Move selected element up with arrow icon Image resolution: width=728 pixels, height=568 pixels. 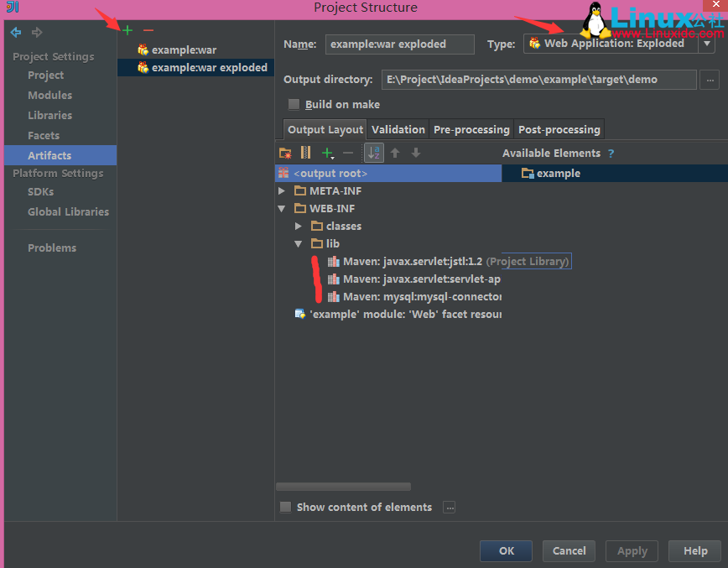coord(393,153)
